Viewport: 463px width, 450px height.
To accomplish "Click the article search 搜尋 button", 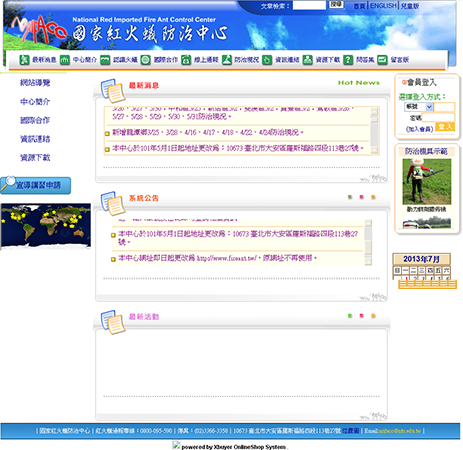I will click(x=336, y=4).
